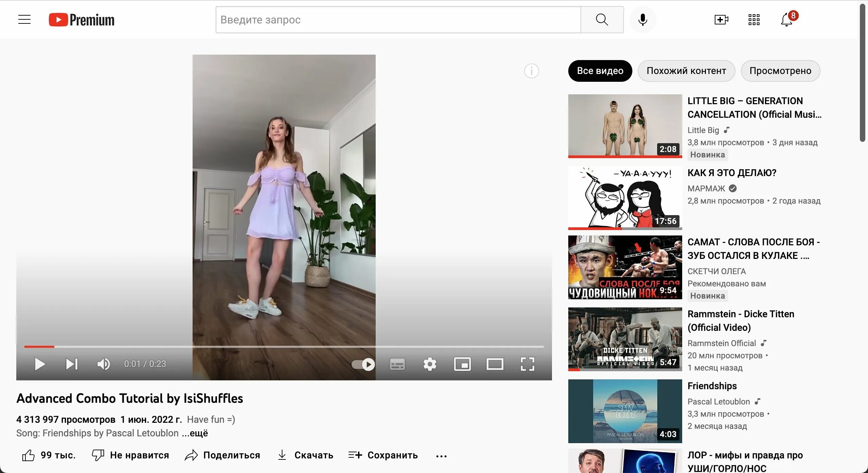Select the Все видео chip
Image resolution: width=868 pixels, height=473 pixels.
click(600, 71)
